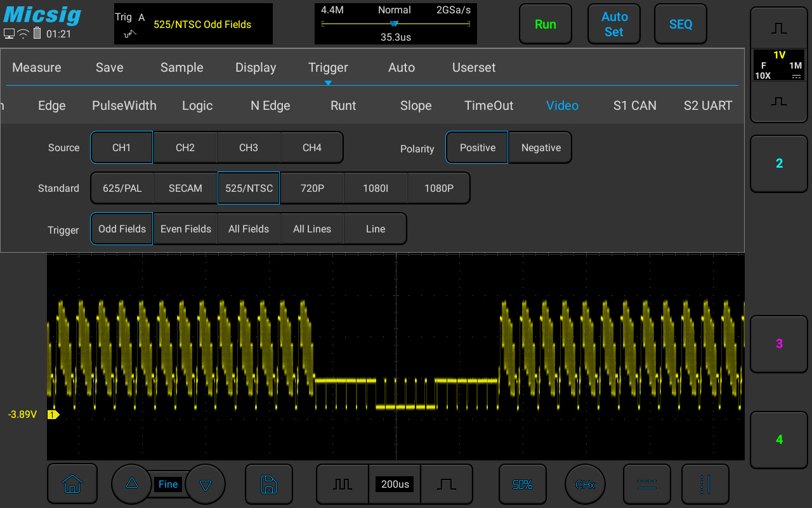This screenshot has width=812, height=508.
Task: Enable channel 3 button
Action: tap(779, 344)
